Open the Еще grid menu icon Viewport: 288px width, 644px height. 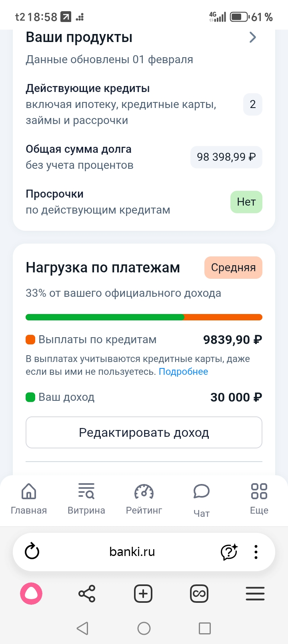(259, 491)
